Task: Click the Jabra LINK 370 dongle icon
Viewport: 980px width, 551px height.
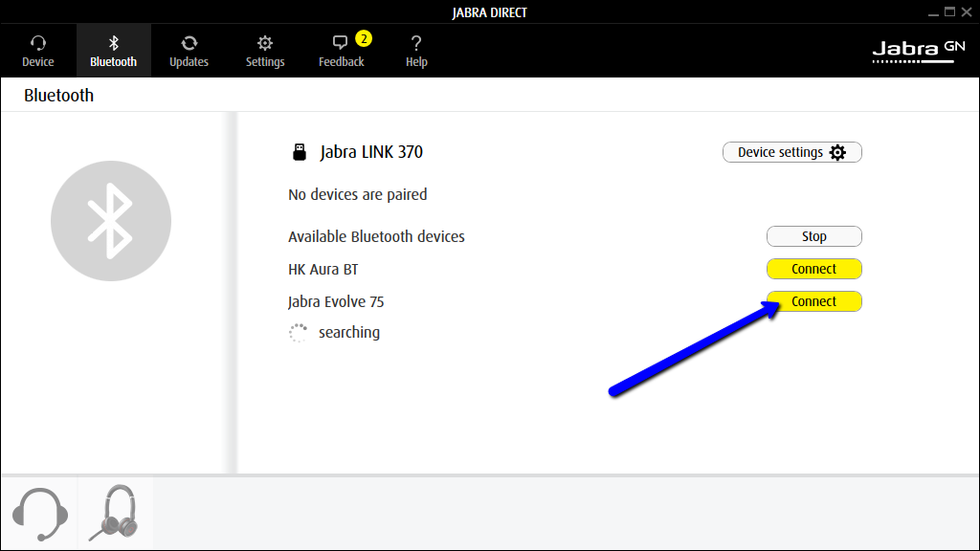Action: (x=300, y=152)
